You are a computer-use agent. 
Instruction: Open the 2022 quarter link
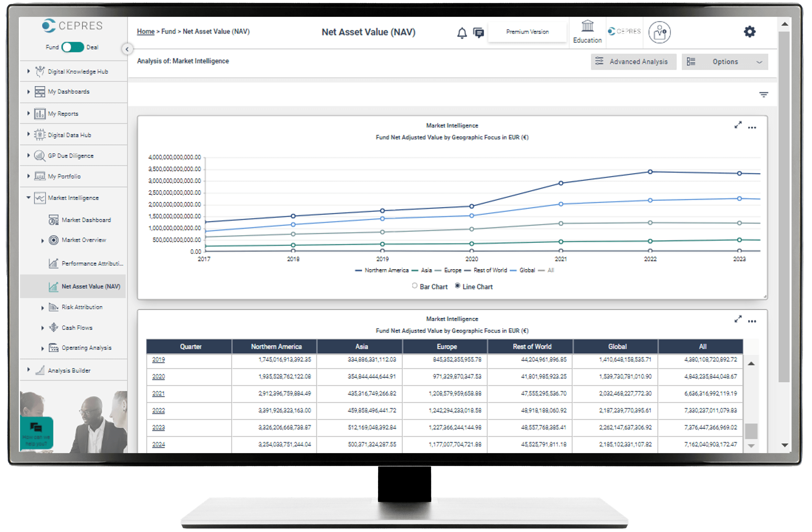158,410
